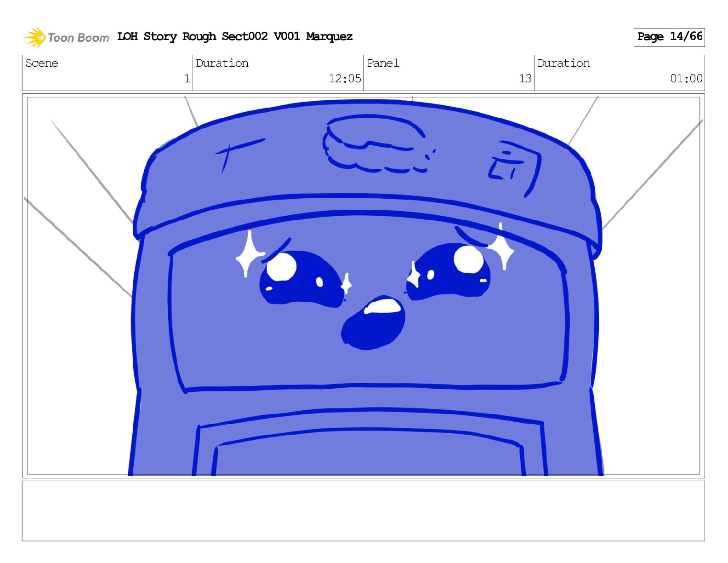Click the 'Scene' label
This screenshot has width=728, height=563.
(x=42, y=63)
